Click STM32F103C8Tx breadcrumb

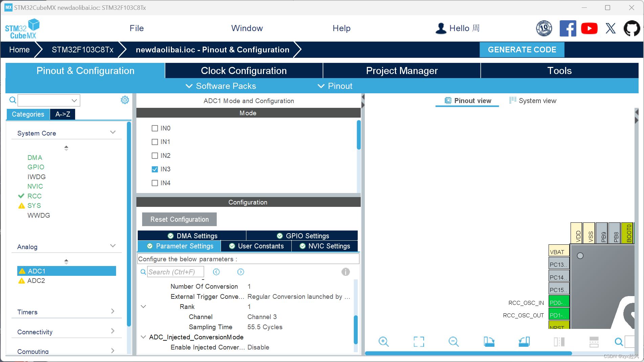coord(83,50)
